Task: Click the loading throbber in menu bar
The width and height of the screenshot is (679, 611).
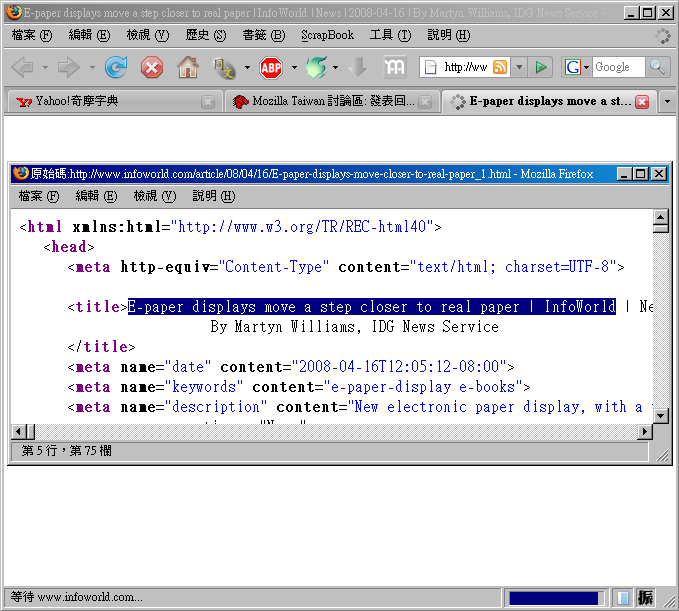Action: 663,36
